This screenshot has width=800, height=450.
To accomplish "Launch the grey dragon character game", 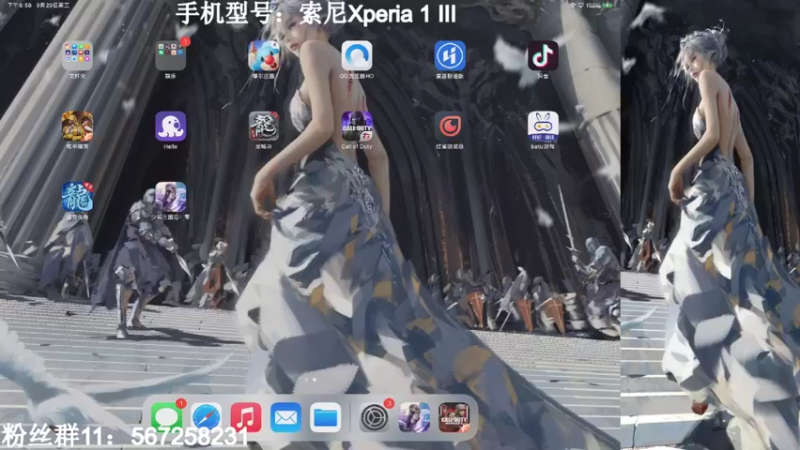I will [263, 126].
